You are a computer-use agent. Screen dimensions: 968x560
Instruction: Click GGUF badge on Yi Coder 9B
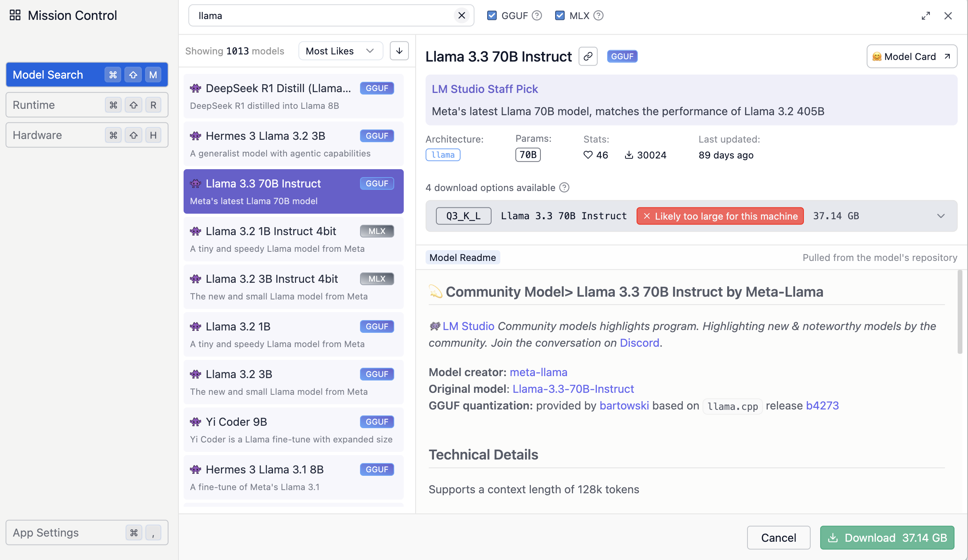pyautogui.click(x=377, y=422)
